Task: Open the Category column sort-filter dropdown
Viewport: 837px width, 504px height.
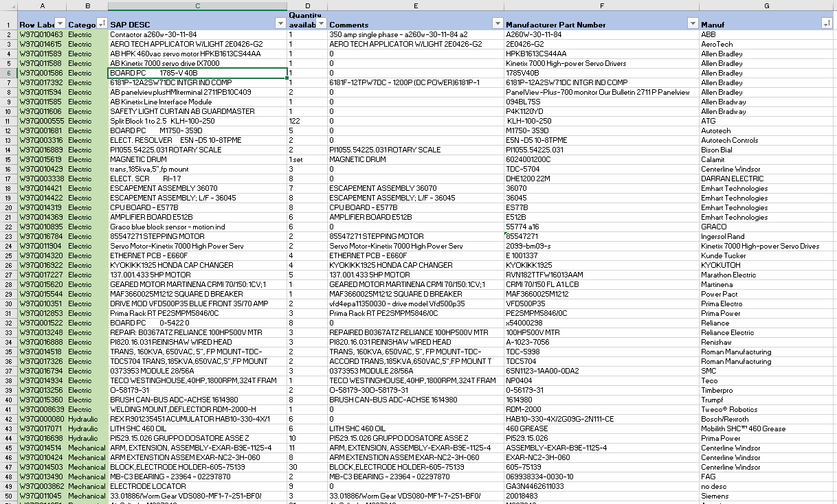Action: click(x=102, y=23)
